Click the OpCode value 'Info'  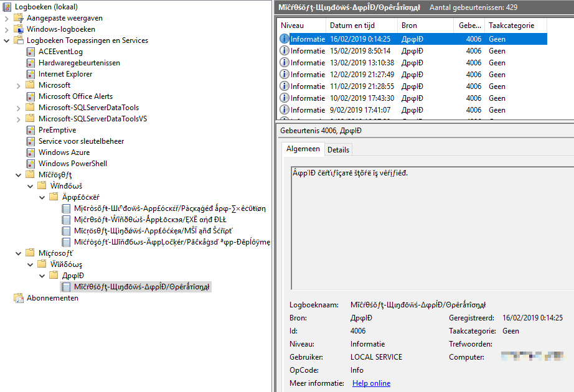[x=357, y=370]
